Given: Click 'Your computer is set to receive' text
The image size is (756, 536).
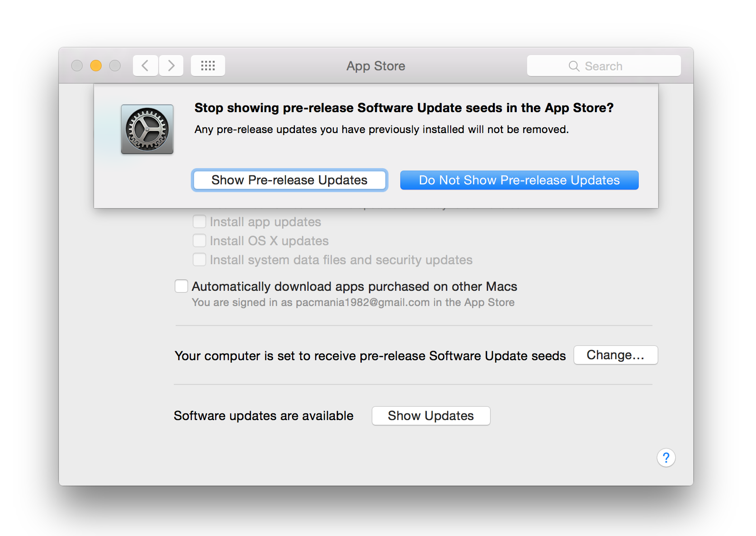Looking at the screenshot, I should 370,356.
